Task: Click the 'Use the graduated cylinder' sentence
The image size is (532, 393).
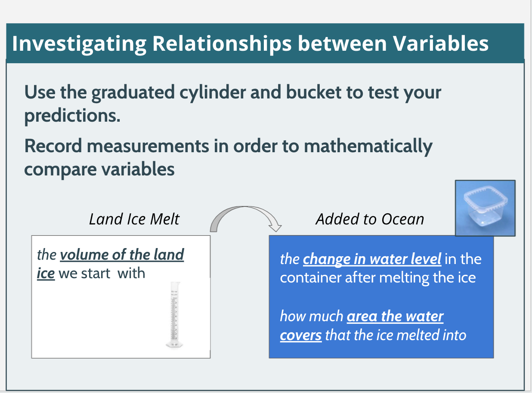Action: pyautogui.click(x=232, y=93)
